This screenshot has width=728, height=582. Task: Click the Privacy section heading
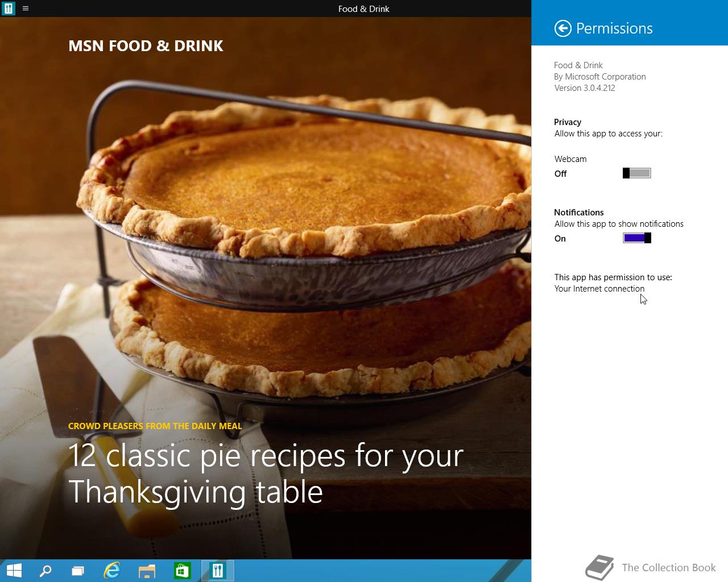pos(568,122)
